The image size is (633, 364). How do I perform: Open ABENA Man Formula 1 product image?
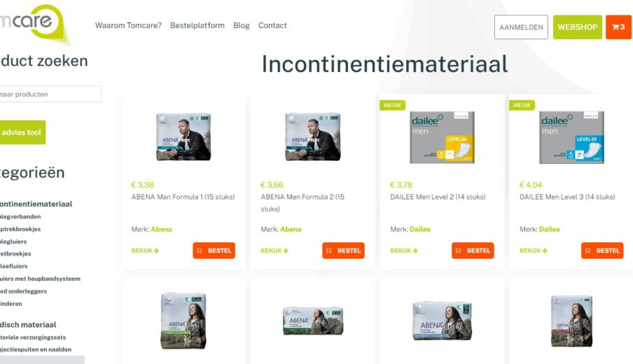(183, 136)
